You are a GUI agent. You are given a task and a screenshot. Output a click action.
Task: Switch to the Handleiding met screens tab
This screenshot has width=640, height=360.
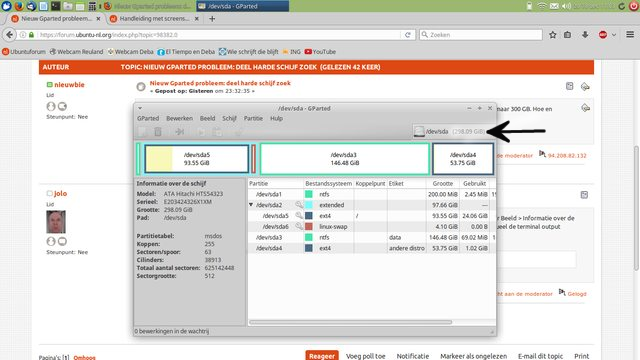154,19
